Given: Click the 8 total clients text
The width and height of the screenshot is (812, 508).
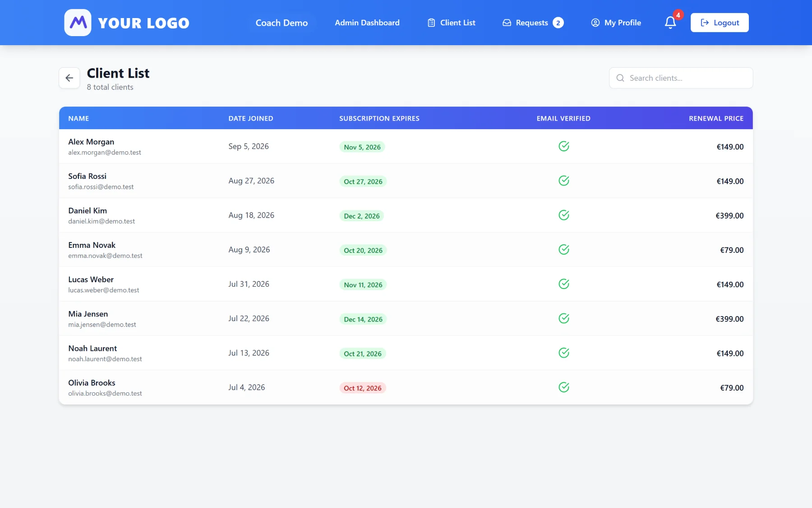Looking at the screenshot, I should [110, 87].
